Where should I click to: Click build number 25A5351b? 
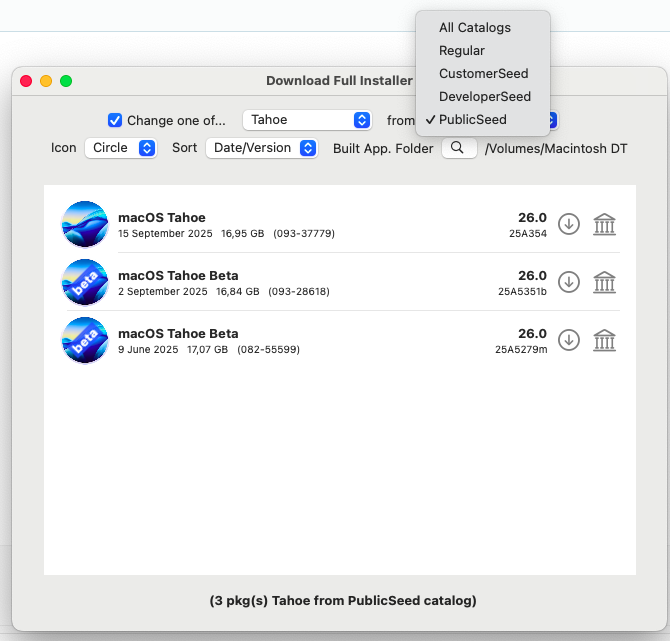pyautogui.click(x=522, y=292)
